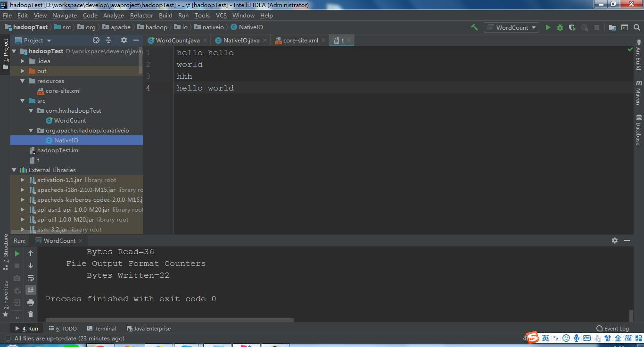Expand the out folder
Viewport: 644px width, 347px height.
point(23,71)
